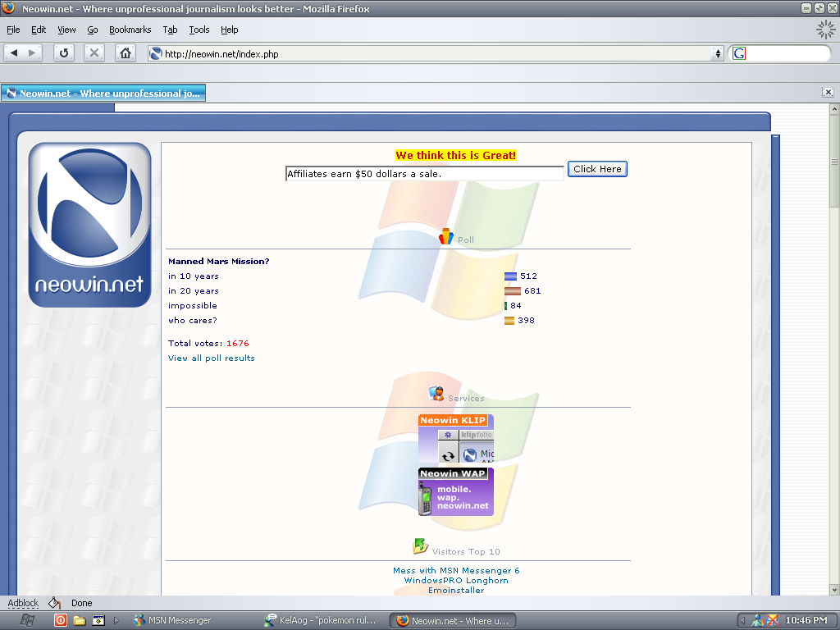Open WindowsPRO Longhorn link
Viewport: 840px width, 630px height.
(x=456, y=580)
